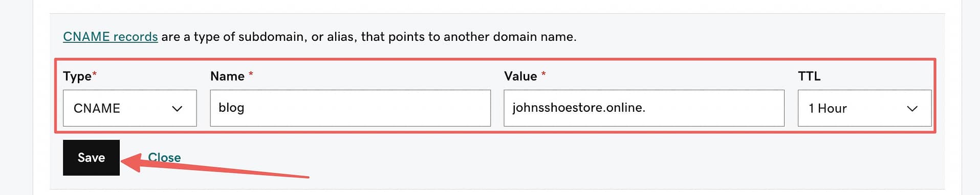Click the red asterisk beside Type label
The image size is (980, 195).
point(95,75)
